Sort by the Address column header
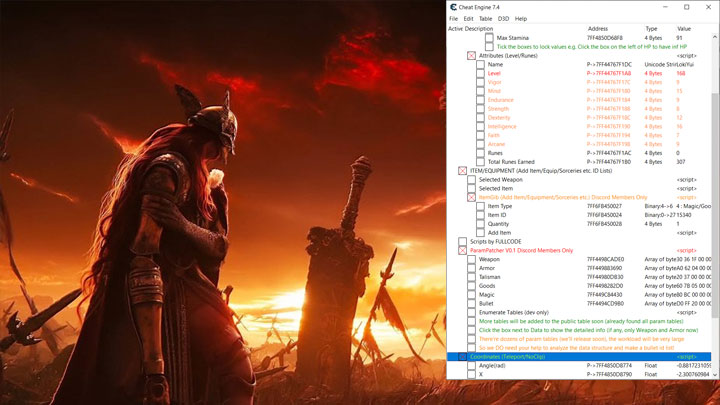The width and height of the screenshot is (720, 405). tap(598, 29)
